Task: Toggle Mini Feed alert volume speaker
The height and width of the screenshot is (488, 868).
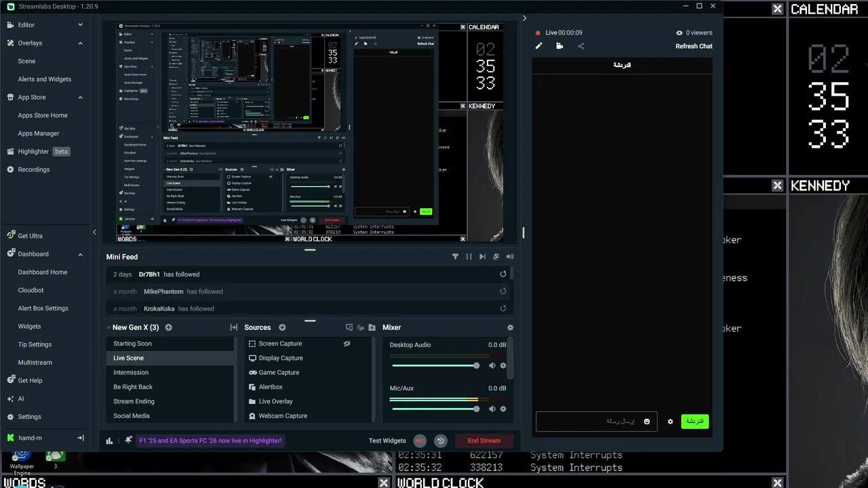Action: (510, 257)
